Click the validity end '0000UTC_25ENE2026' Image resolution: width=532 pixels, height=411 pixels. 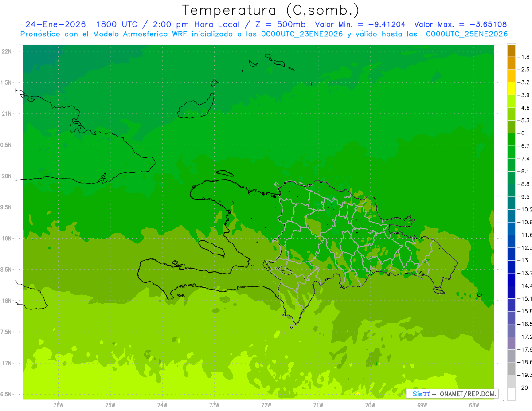point(467,34)
